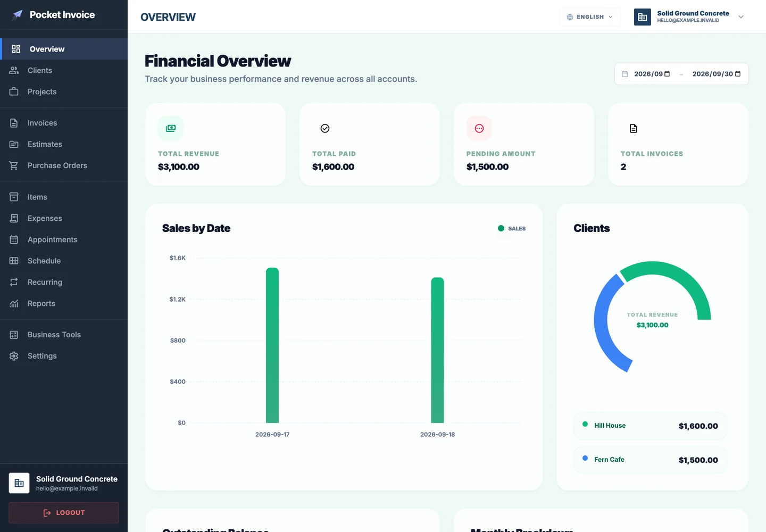
Task: Go to the Reports section
Action: point(64,303)
